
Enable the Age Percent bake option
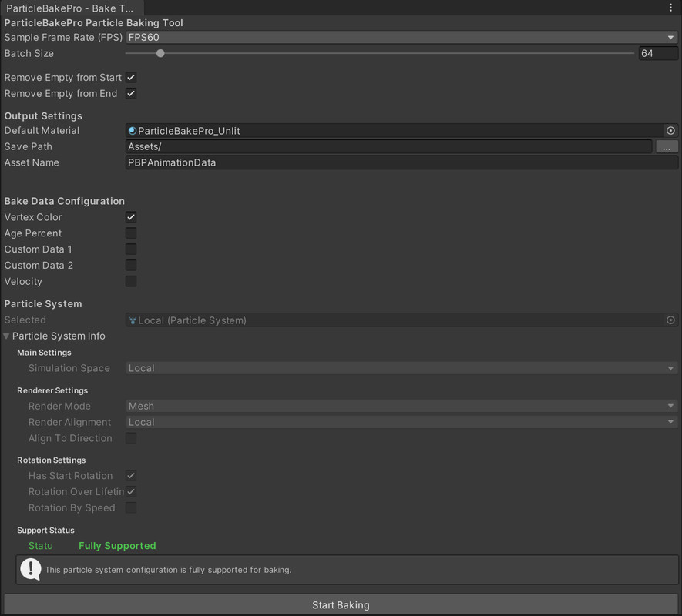[130, 233]
